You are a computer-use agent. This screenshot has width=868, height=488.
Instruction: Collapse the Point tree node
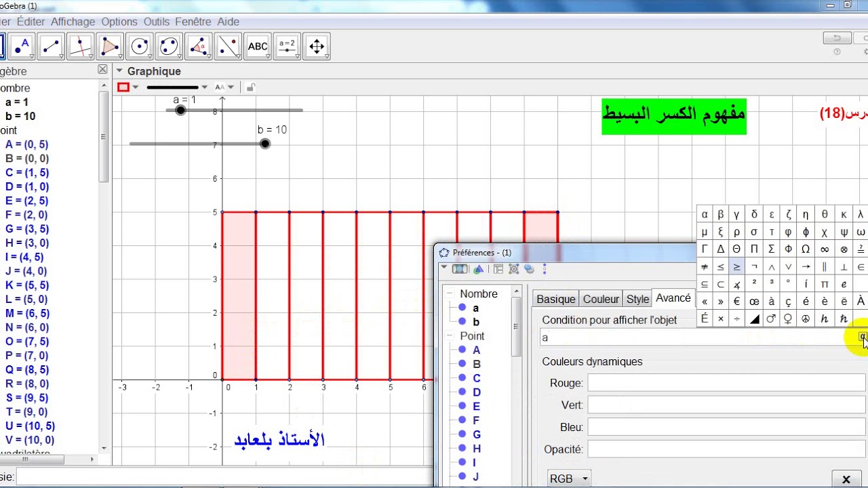[x=450, y=335]
